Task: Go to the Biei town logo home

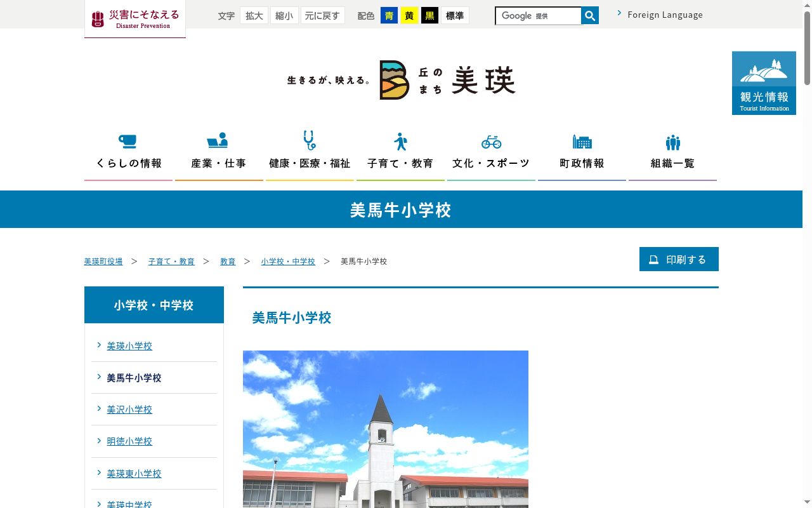Action: point(401,80)
